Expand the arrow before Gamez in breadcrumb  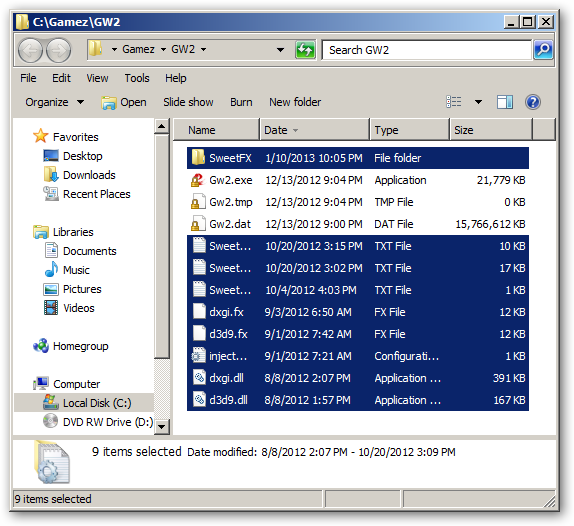tap(114, 49)
